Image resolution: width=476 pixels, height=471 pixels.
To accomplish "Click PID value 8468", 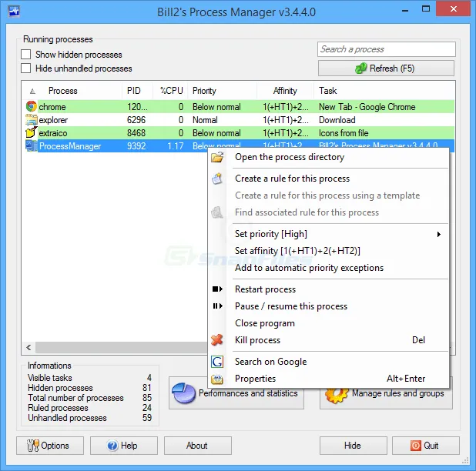I will 136,133.
